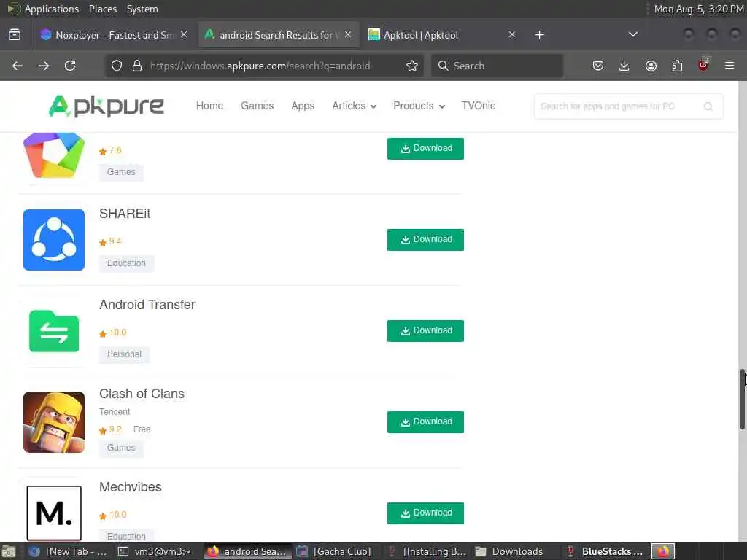747x560 pixels.
Task: Open the vm3@vm3 terminal taskbar item
Action: [x=155, y=551]
